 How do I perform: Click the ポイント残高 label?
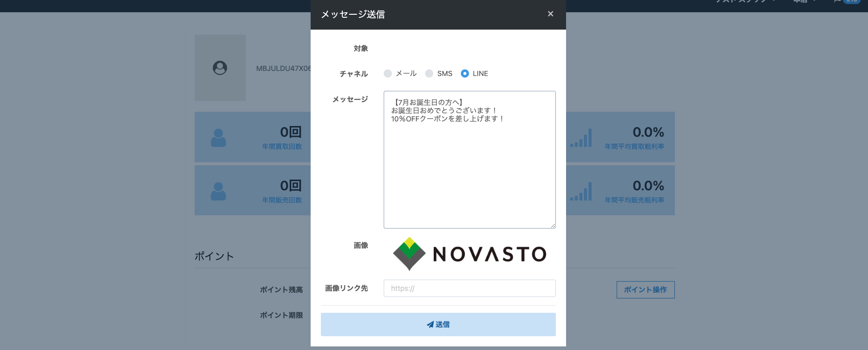click(281, 290)
